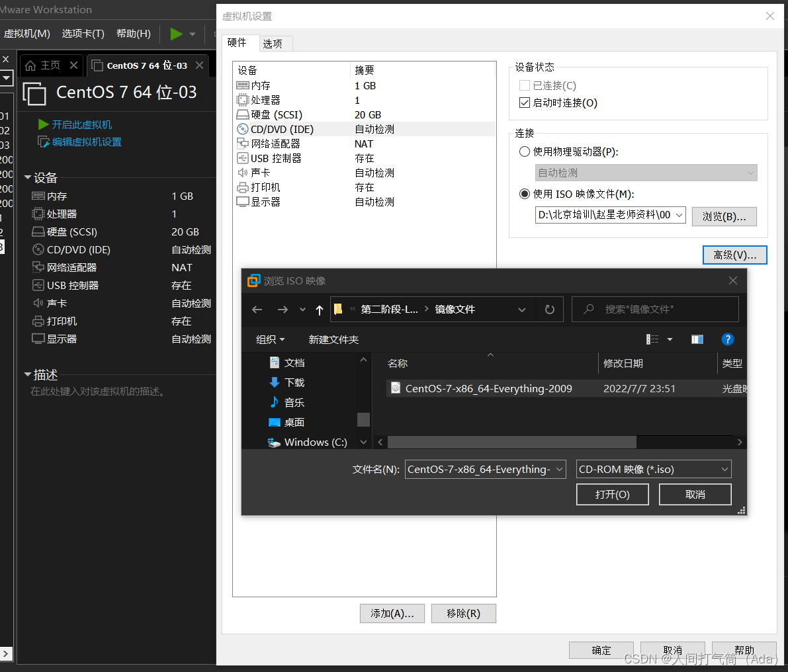
Task: Select 打印机 row icon in settings dialog
Action: (x=243, y=187)
